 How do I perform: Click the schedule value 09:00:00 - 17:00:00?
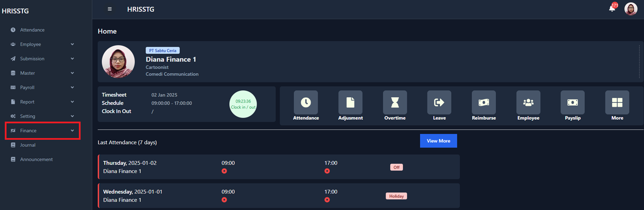pos(172,103)
